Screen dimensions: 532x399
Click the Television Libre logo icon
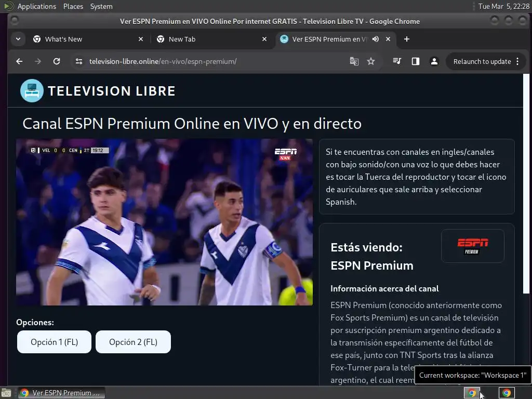coord(32,90)
